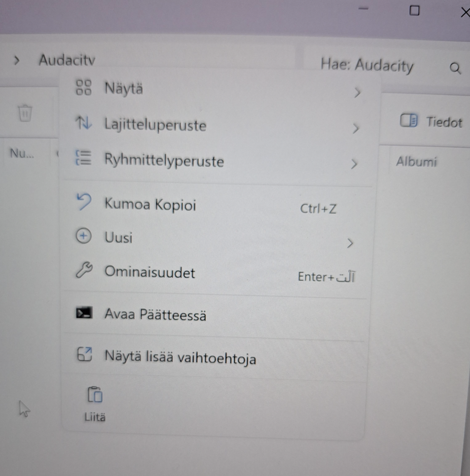Click the Enter+Alt shortcut text
The image size is (470, 476).
pyautogui.click(x=327, y=276)
